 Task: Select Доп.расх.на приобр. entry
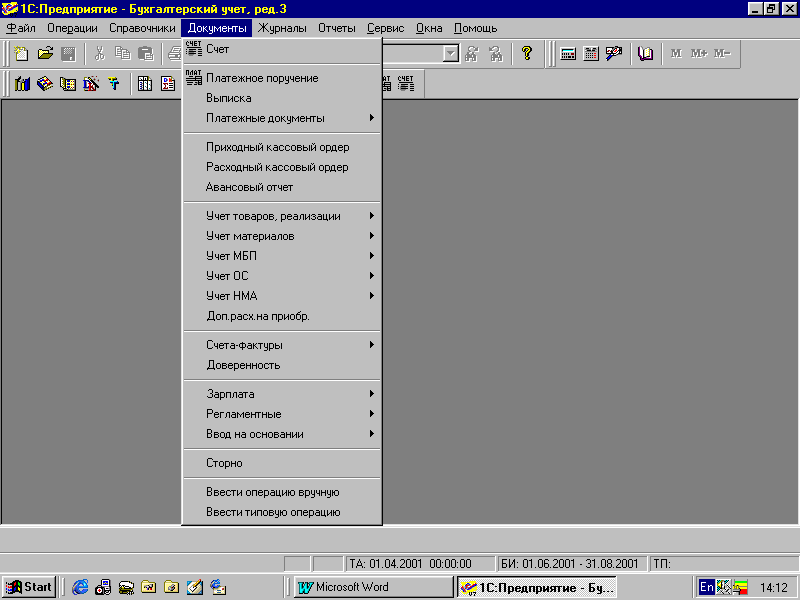pyautogui.click(x=282, y=316)
